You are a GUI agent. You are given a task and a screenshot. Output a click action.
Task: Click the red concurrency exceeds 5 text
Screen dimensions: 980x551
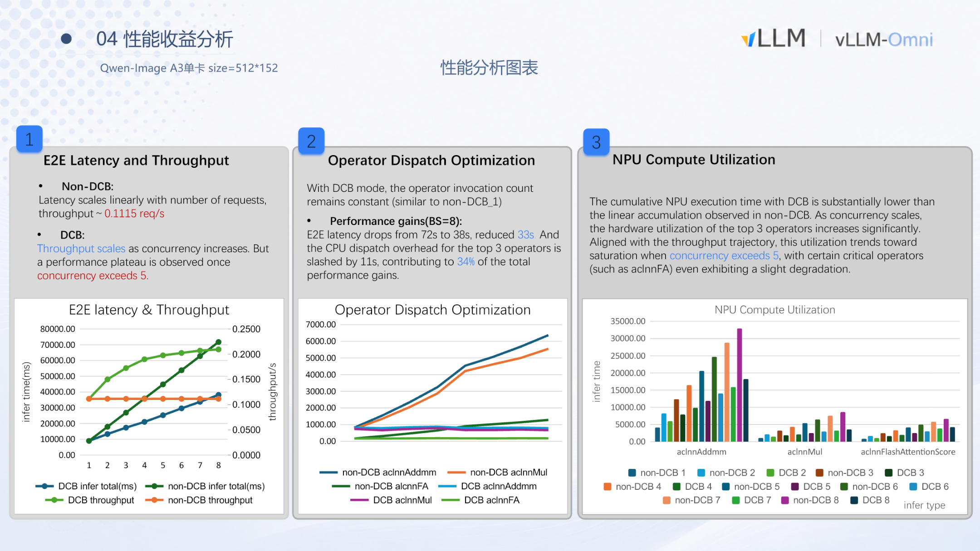(x=93, y=276)
